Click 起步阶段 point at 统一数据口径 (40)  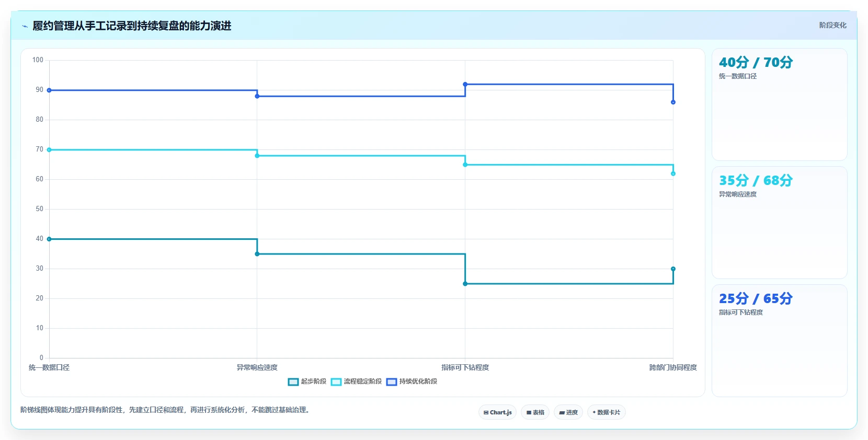coord(49,239)
